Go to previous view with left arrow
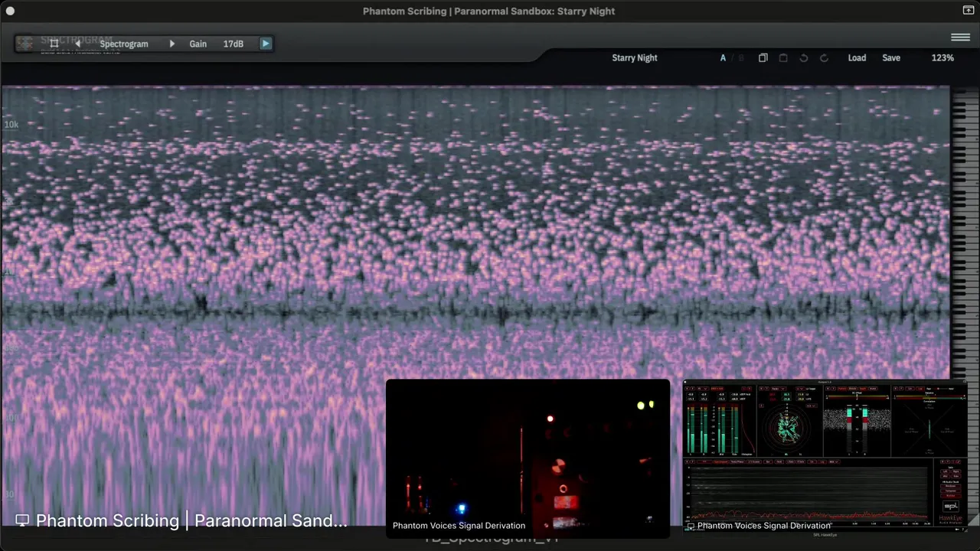 77,44
